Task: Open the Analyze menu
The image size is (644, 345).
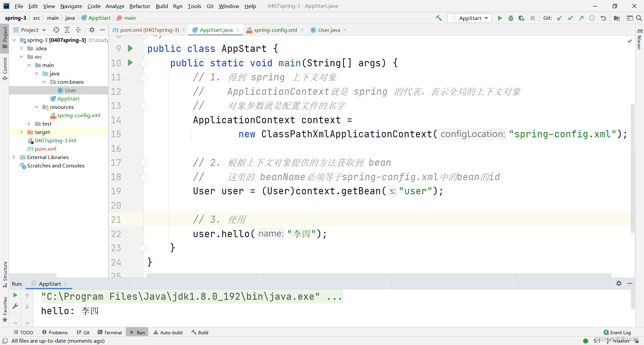Action: [x=115, y=6]
